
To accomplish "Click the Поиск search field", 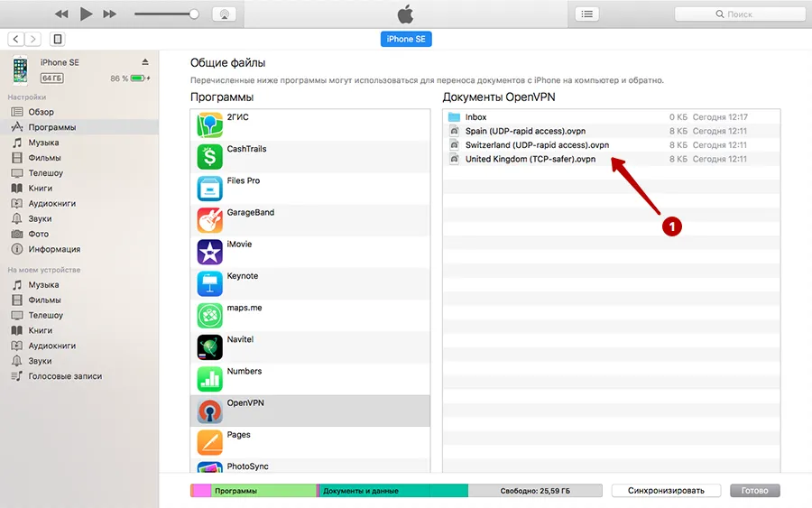I will click(x=740, y=14).
